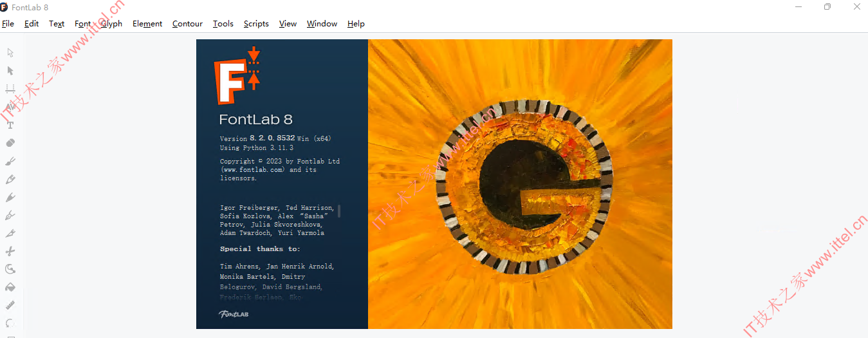The height and width of the screenshot is (338, 868).
Task: Choose the Guides tool with dotted line
Action: click(x=10, y=88)
